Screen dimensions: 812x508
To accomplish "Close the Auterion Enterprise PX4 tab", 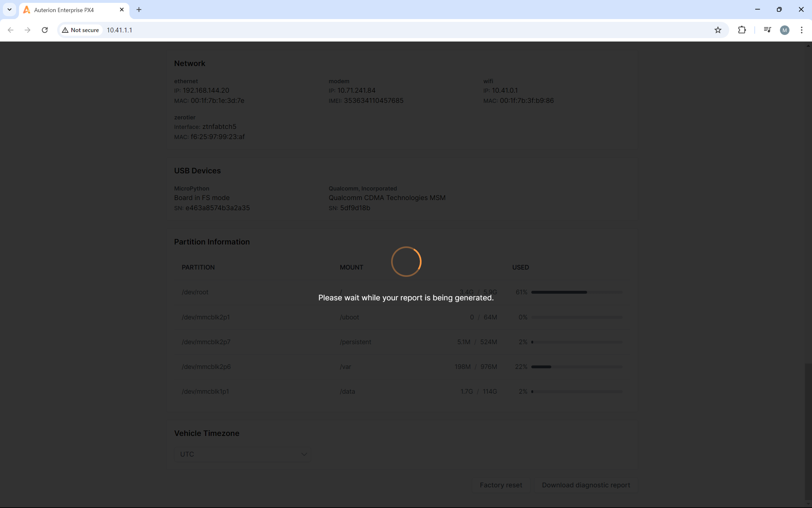I will tap(122, 10).
